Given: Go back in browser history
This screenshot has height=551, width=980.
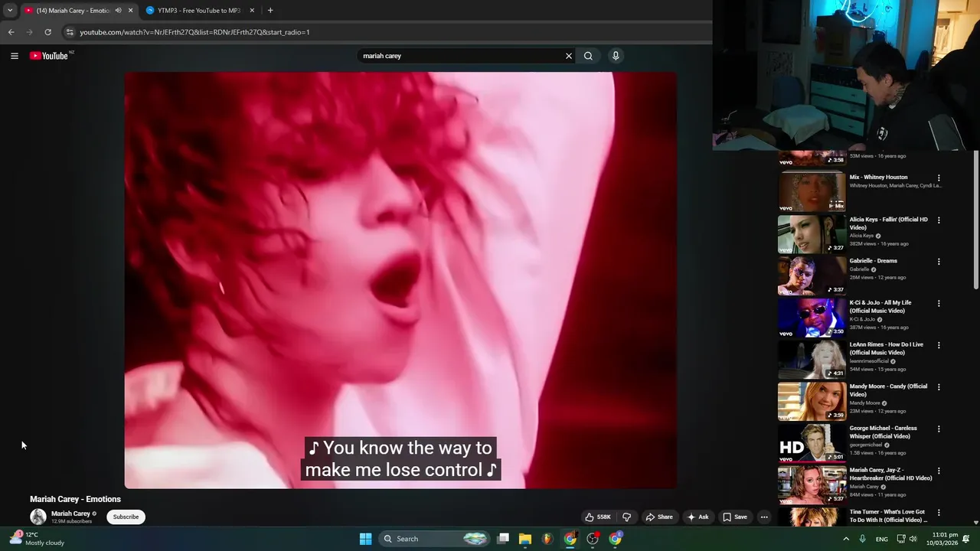Looking at the screenshot, I should pyautogui.click(x=11, y=32).
